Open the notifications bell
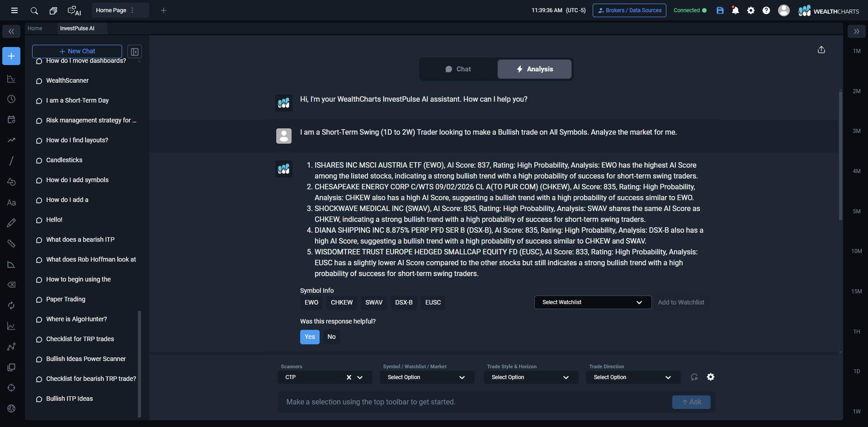The image size is (868, 427). pos(736,10)
